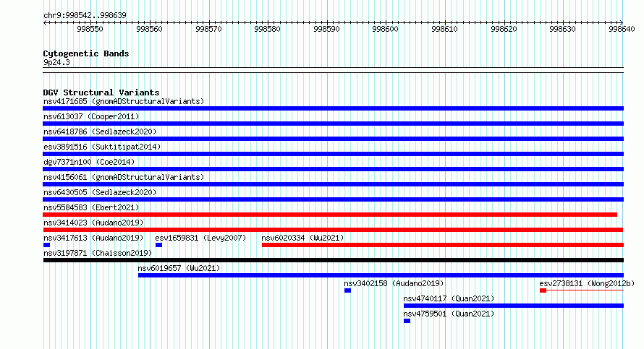Click the Cytogenetic Bands track title
The height and width of the screenshot is (349, 644).
86,53
